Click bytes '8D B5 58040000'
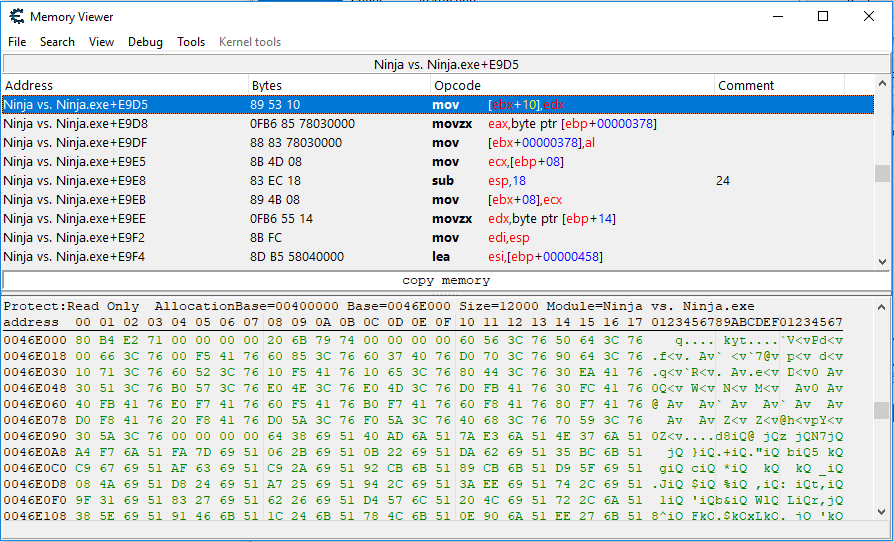This screenshot has height=542, width=894. click(297, 256)
